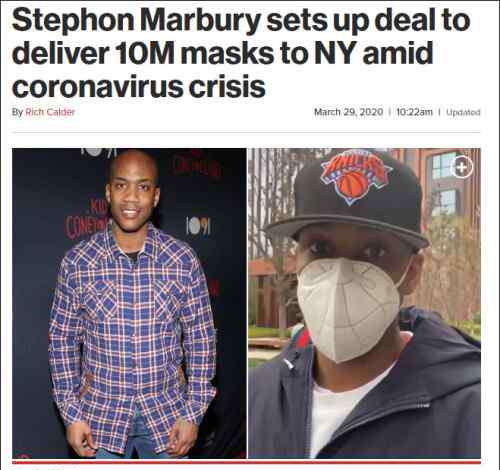Click the Updated label beside the timestamp

tap(463, 112)
